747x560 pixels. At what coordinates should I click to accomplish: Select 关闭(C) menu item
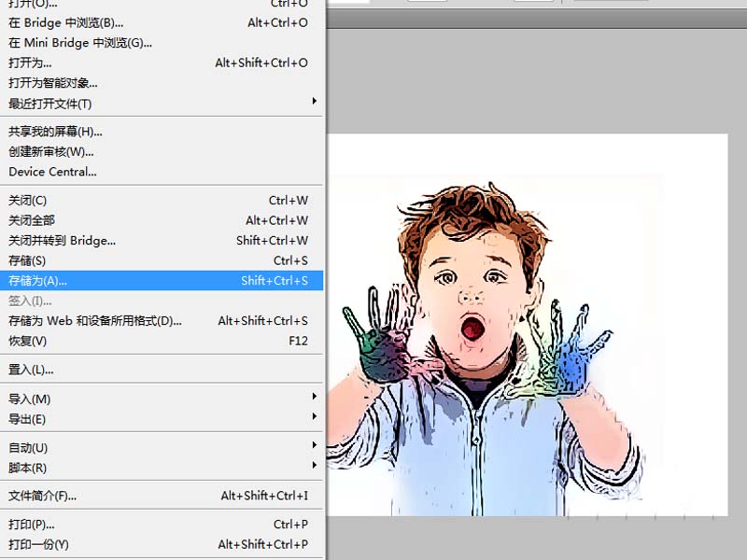tap(162, 201)
